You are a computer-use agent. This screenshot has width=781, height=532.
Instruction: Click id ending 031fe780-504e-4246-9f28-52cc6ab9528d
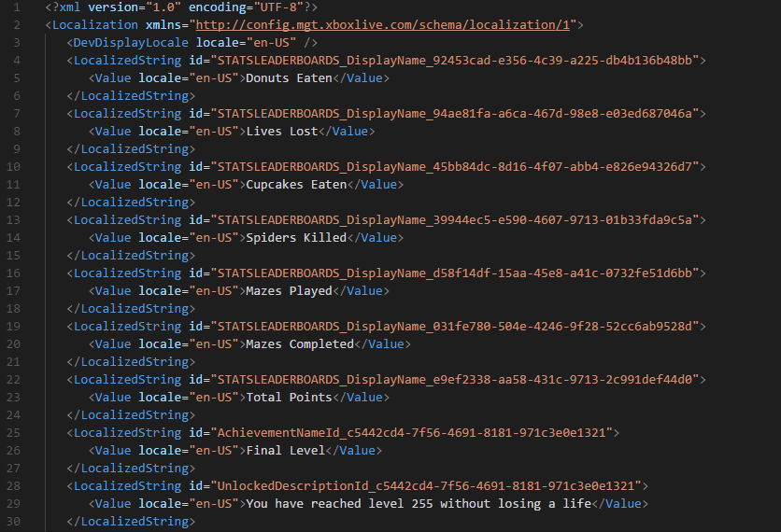coord(455,327)
